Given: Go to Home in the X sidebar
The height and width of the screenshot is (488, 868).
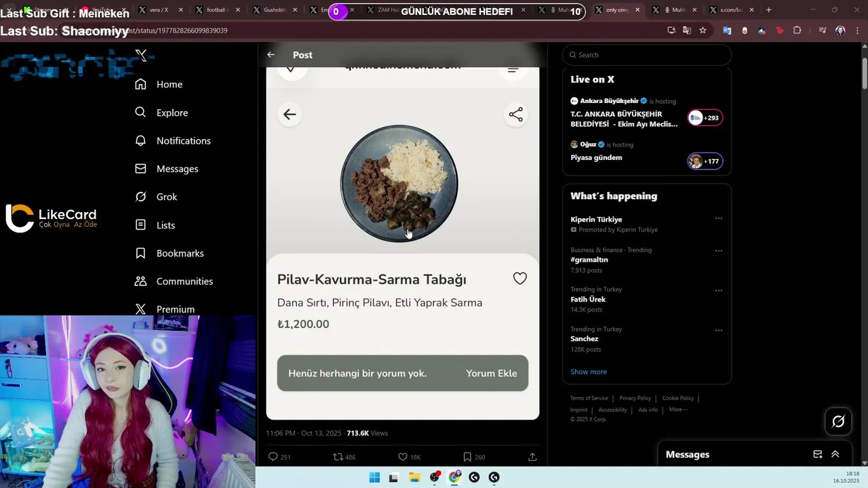Looking at the screenshot, I should pyautogui.click(x=159, y=84).
